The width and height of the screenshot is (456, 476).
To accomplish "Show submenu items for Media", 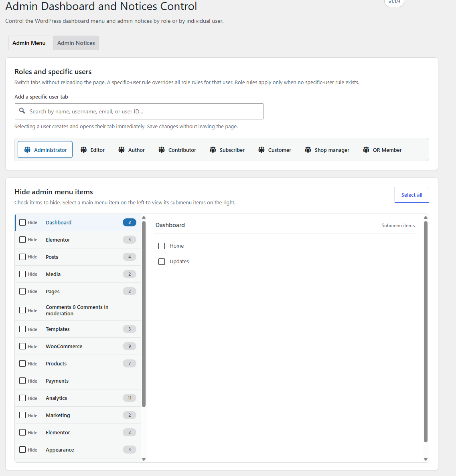I will point(91,274).
